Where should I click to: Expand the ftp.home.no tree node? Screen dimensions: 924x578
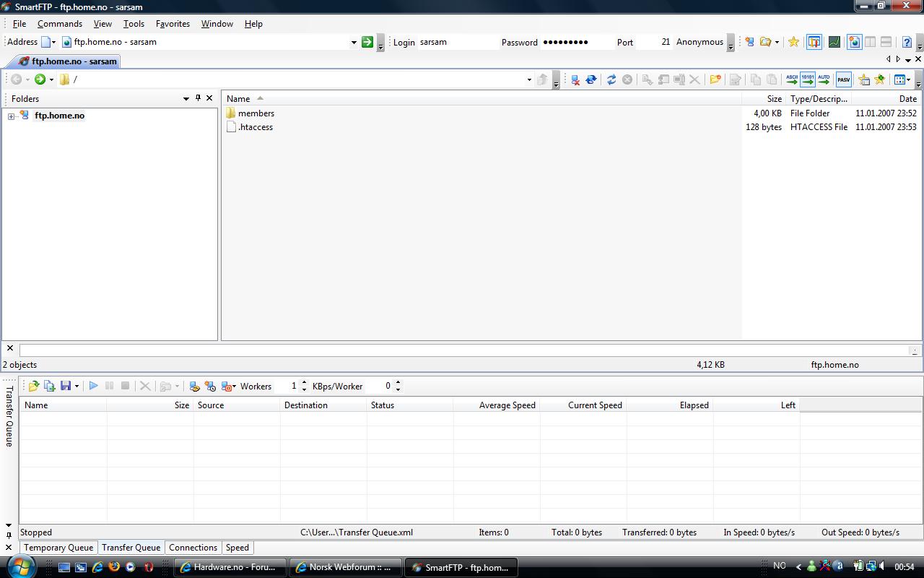click(x=11, y=116)
